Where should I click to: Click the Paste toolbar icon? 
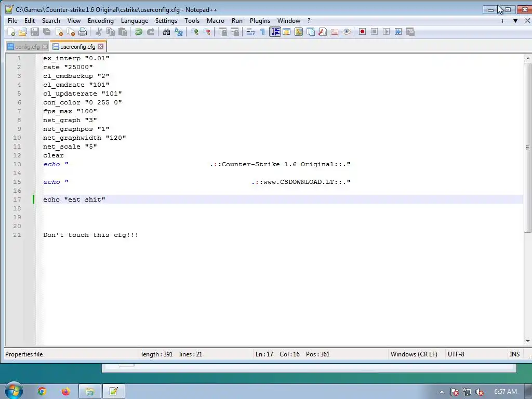(123, 32)
